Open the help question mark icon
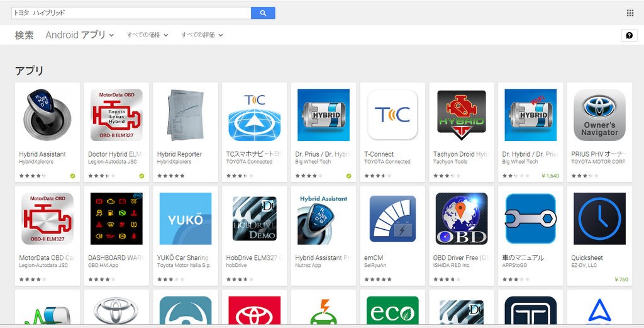Screen dimensions: 644x328 pos(629,35)
